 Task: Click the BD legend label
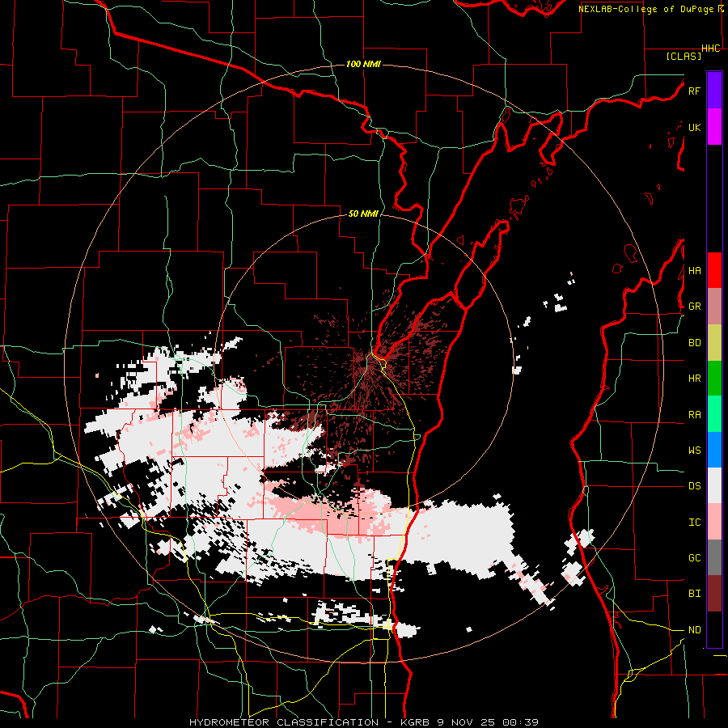(x=694, y=343)
